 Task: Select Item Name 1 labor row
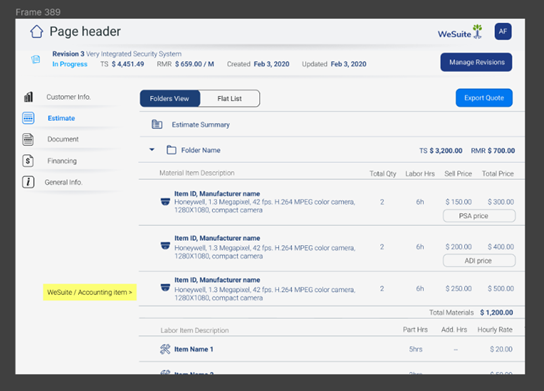pyautogui.click(x=332, y=349)
